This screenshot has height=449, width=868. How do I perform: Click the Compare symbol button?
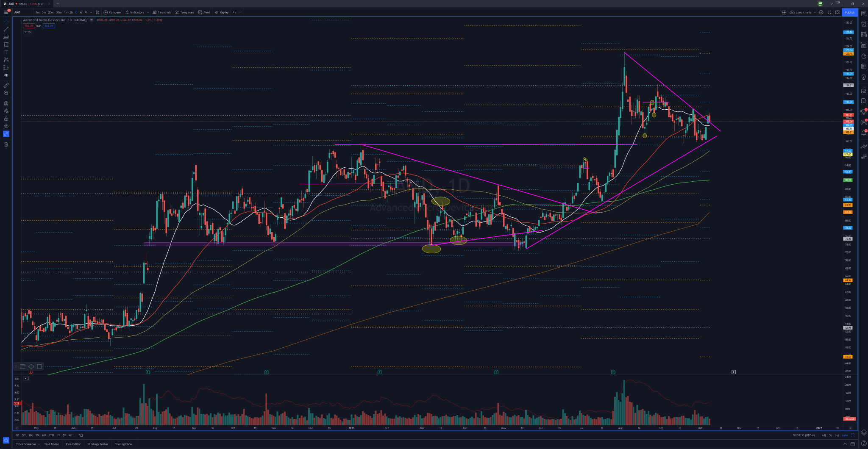pyautogui.click(x=112, y=12)
